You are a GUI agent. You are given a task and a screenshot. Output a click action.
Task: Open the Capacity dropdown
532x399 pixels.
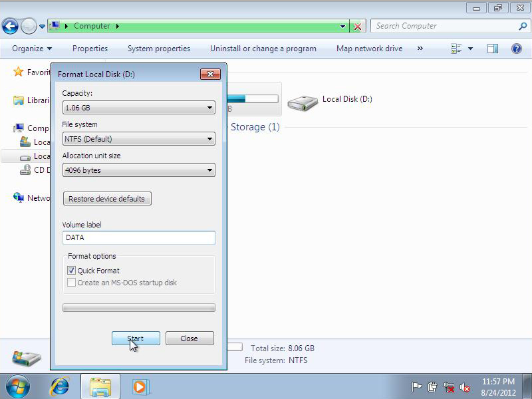pos(139,108)
